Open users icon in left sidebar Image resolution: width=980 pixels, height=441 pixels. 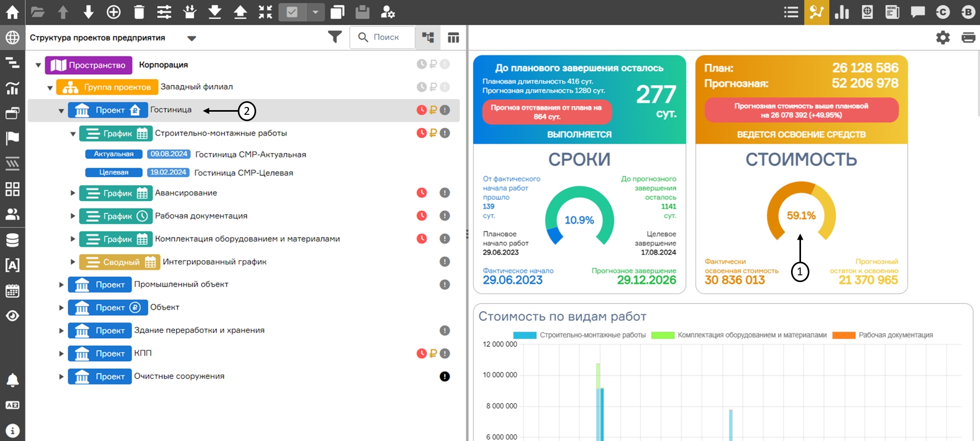[12, 214]
